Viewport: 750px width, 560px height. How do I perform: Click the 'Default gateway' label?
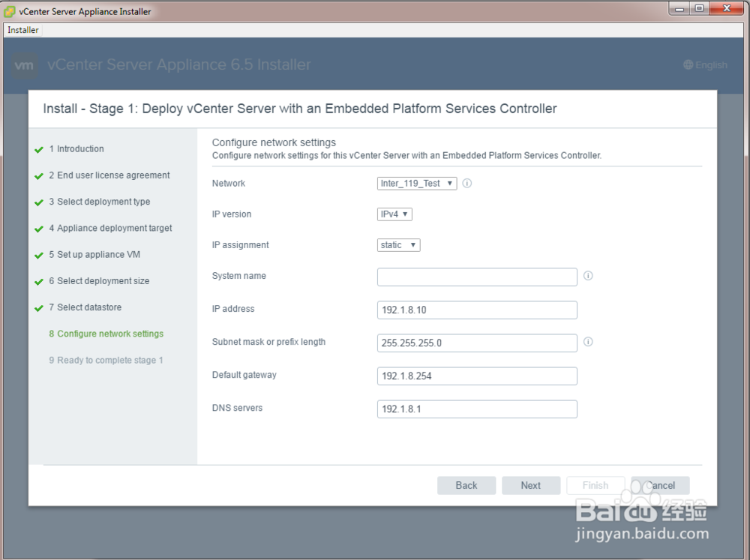[x=244, y=375]
